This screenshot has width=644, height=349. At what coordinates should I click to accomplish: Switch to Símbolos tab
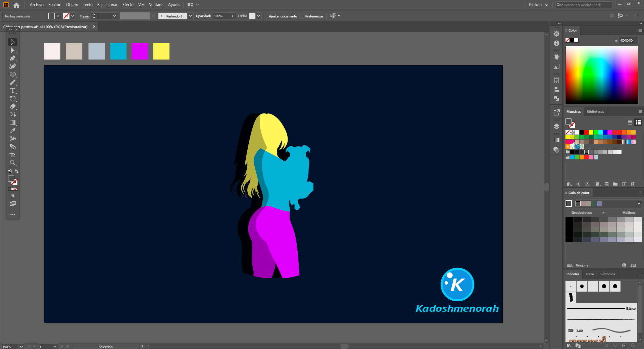click(607, 274)
